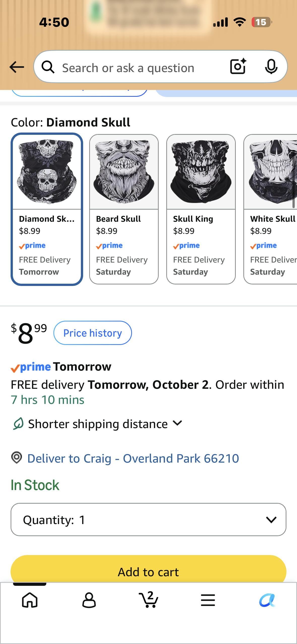Click the Quantity dropdown chevron arrow
The width and height of the screenshot is (297, 644).
[x=271, y=520]
